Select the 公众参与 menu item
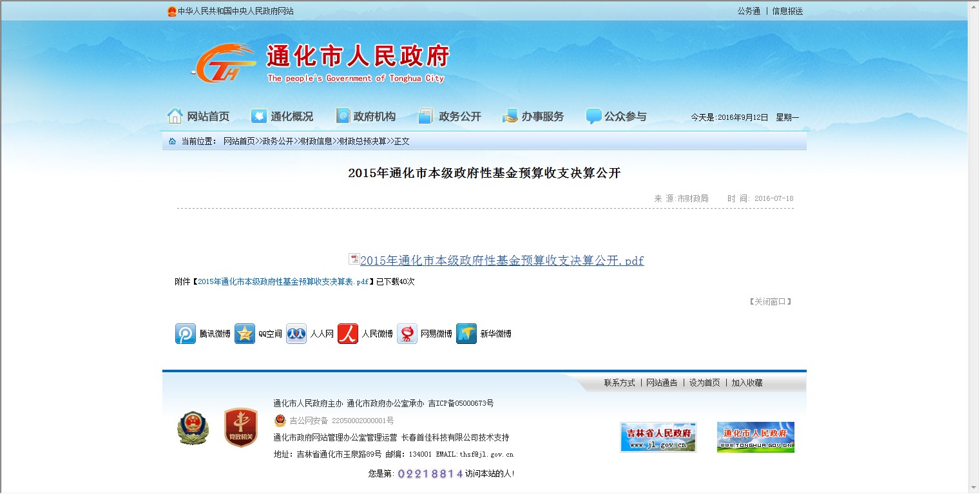Screen dimensions: 980x494 pos(617,117)
